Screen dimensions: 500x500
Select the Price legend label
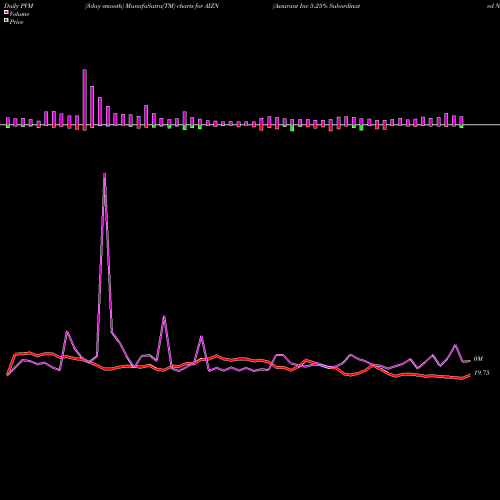coord(16,22)
